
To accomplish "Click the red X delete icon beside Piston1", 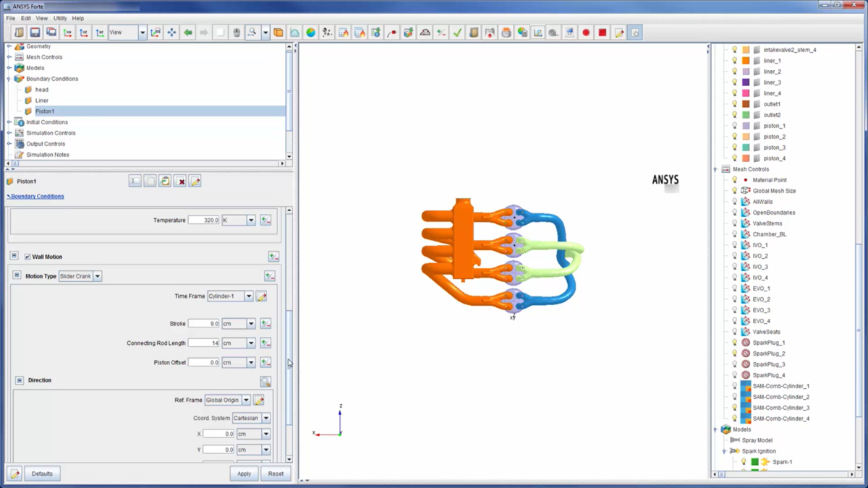I will [180, 181].
